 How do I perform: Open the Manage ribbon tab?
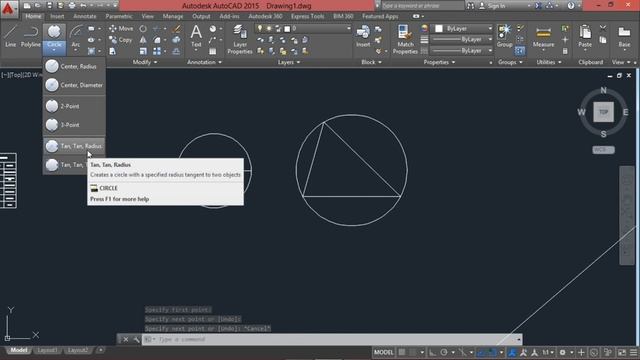click(x=173, y=16)
